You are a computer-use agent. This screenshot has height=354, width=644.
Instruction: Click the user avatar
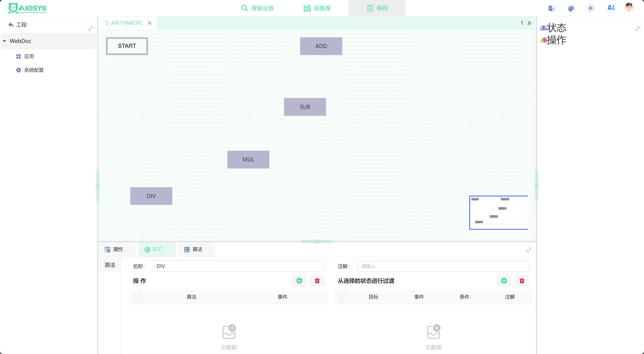click(x=629, y=7)
